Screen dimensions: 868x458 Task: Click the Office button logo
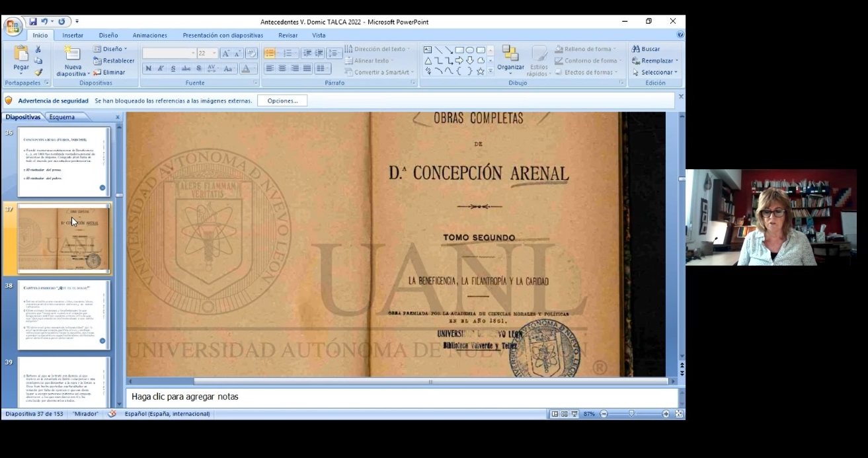pyautogui.click(x=12, y=26)
